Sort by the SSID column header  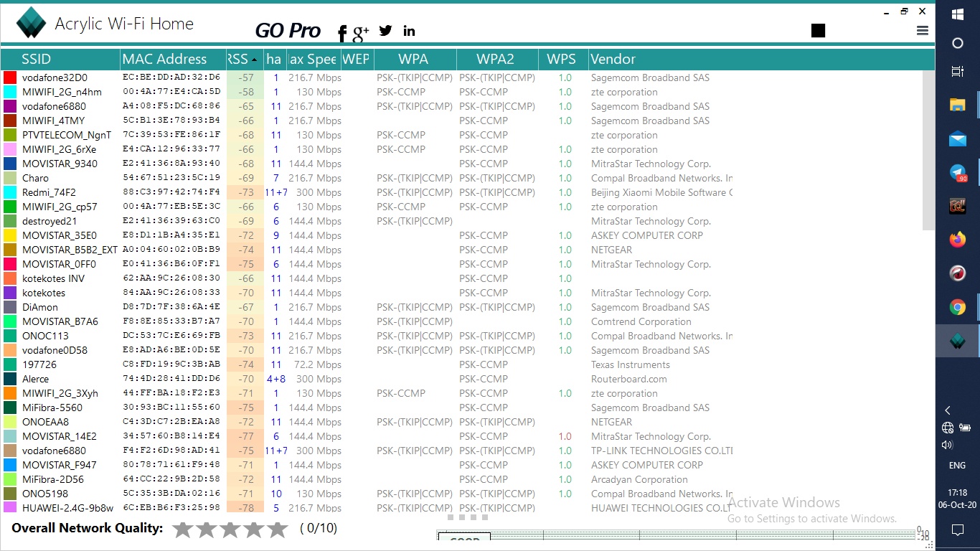click(36, 59)
